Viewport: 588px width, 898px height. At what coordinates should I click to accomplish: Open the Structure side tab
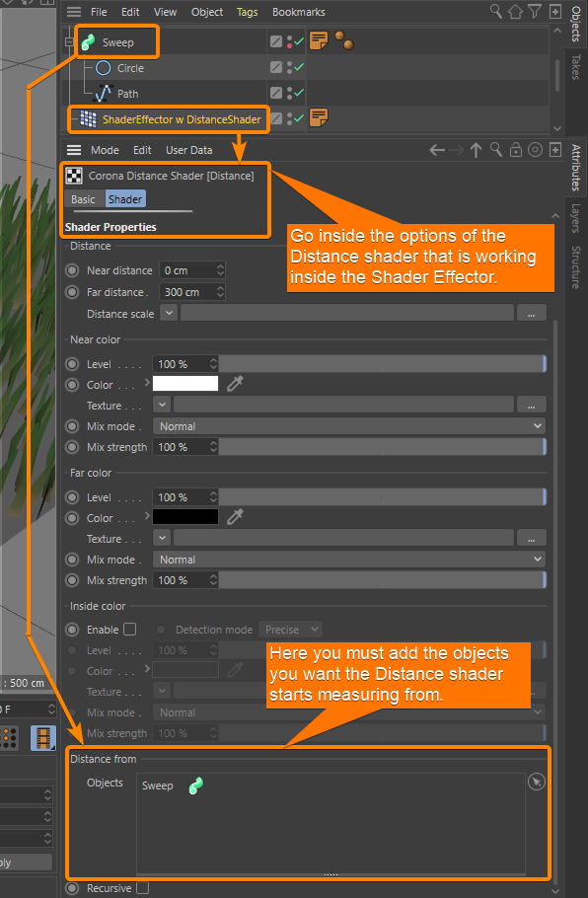pyautogui.click(x=576, y=267)
